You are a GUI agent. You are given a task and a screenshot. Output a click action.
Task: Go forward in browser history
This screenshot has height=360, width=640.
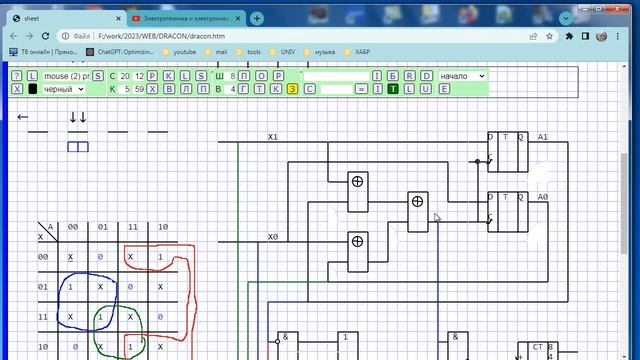(29, 36)
